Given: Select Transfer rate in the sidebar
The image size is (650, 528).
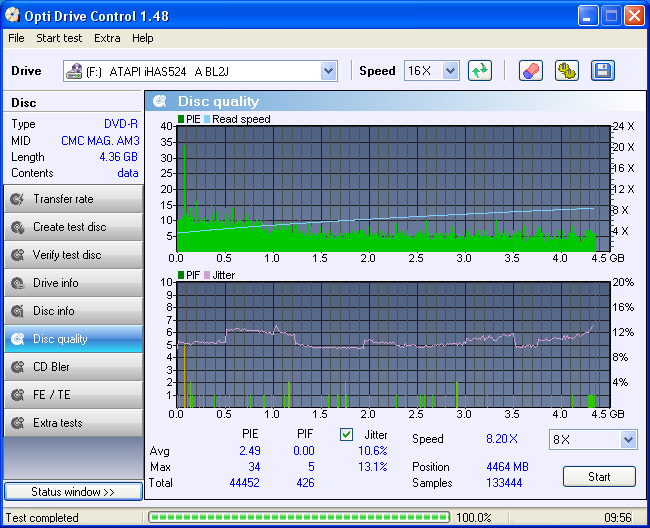Looking at the screenshot, I should point(73,199).
